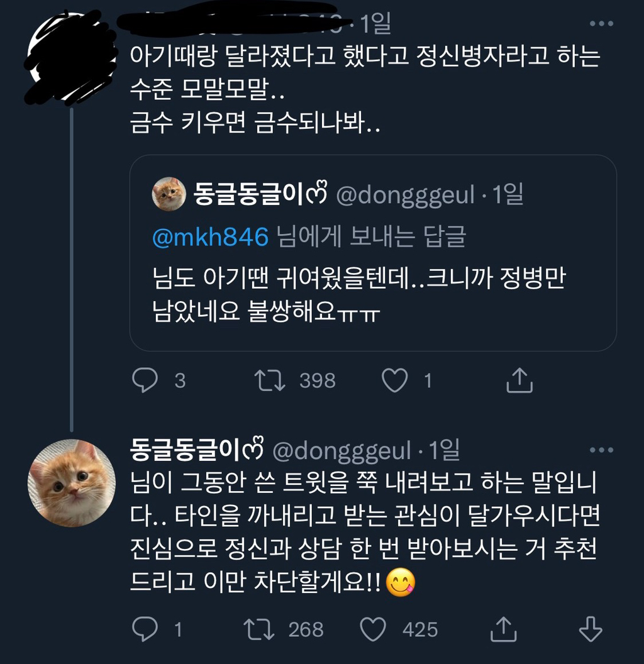Retweet the tweet showing 268 retweets
Viewport: 644px width, 664px height.
(258, 629)
